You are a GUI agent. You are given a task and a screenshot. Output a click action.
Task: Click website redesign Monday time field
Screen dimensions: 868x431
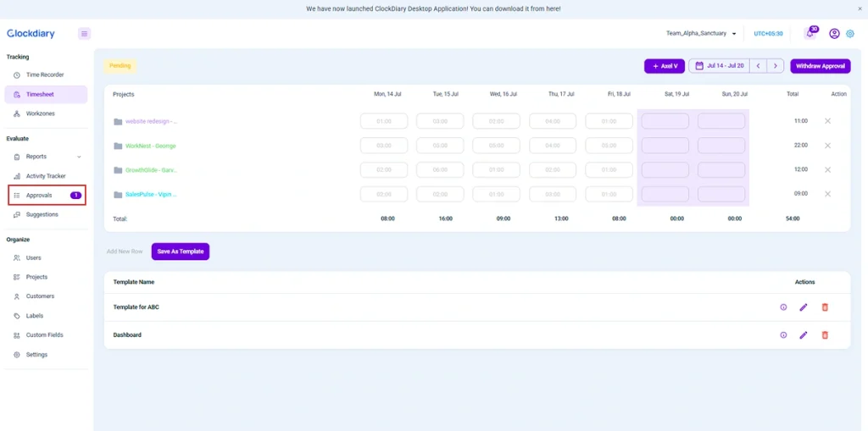(x=384, y=121)
